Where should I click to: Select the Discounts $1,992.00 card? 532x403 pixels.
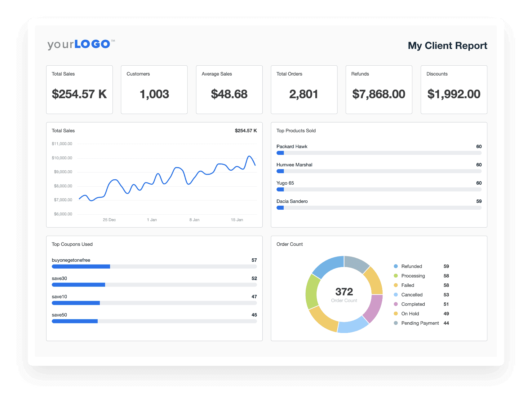click(454, 90)
